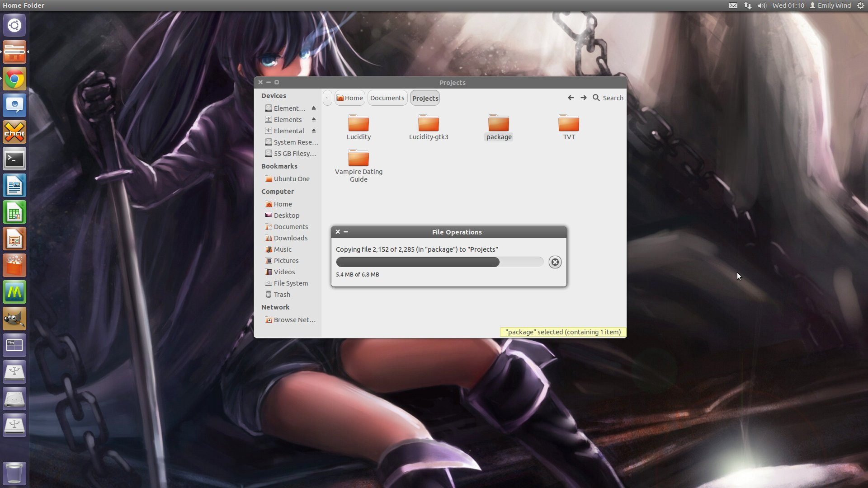
Task: Open Desktop in sidebar
Action: pyautogui.click(x=282, y=215)
